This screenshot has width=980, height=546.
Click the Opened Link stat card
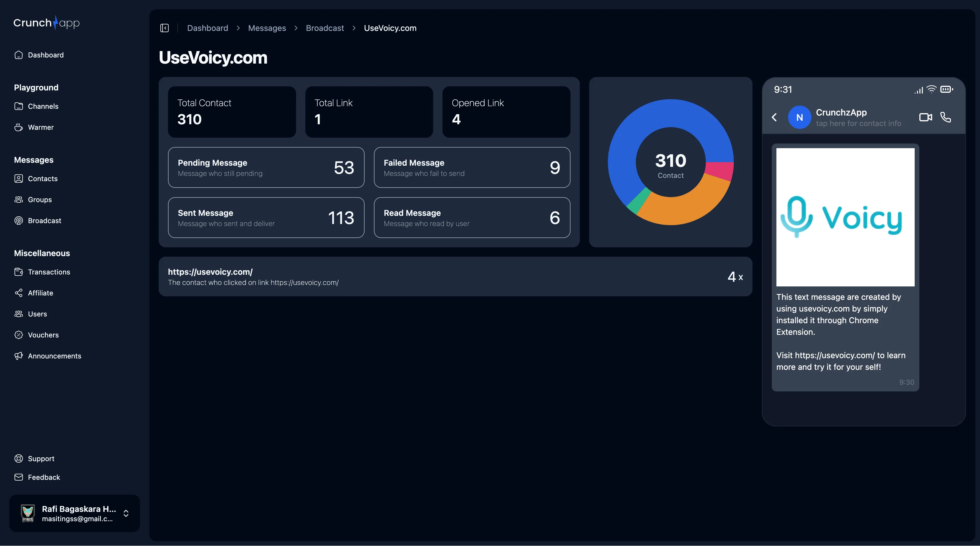(x=506, y=112)
